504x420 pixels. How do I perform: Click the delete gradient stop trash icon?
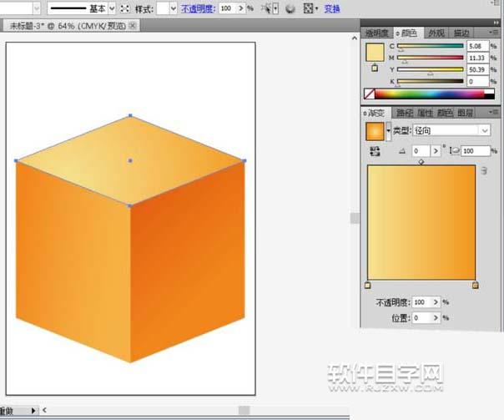click(483, 171)
